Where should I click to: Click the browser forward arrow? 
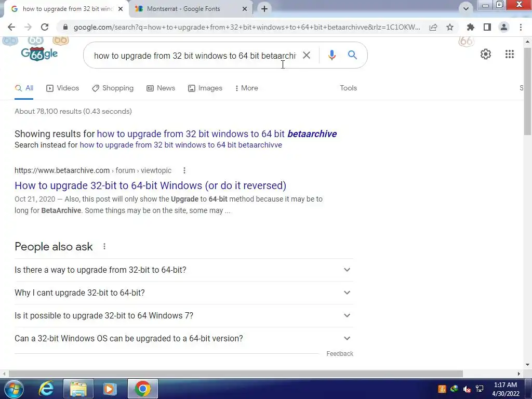[x=28, y=27]
